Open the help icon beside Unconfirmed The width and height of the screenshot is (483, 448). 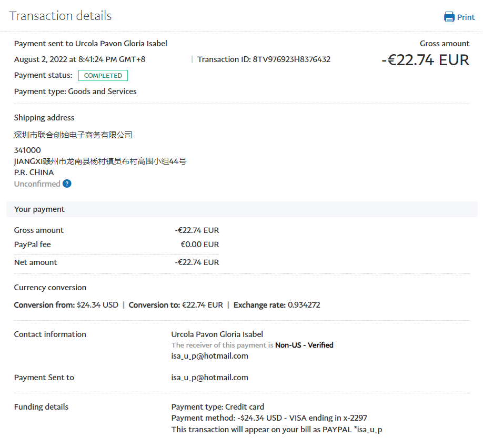click(67, 184)
